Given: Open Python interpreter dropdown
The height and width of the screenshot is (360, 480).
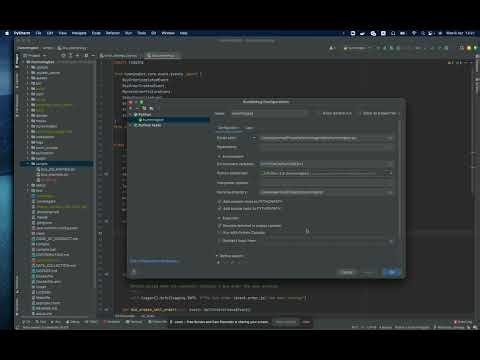Looking at the screenshot, I should 390,173.
